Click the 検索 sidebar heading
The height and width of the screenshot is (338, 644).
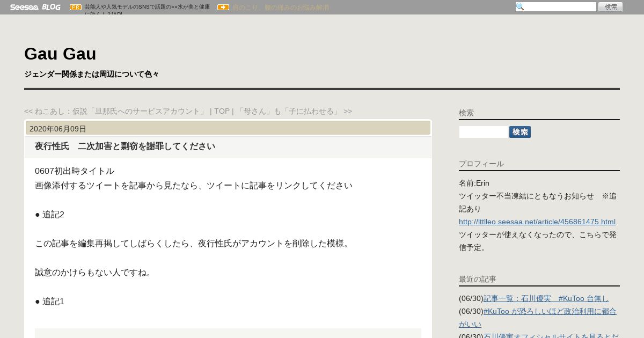click(x=466, y=113)
